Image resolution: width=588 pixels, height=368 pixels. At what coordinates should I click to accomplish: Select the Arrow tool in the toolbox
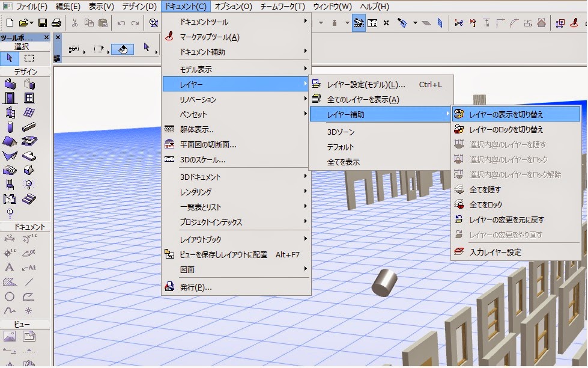point(10,58)
